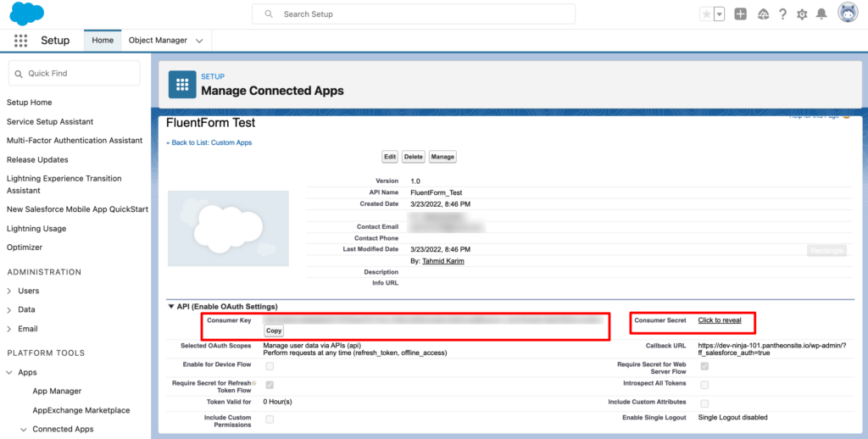Open the Object Manager tab dropdown chevron
868x439 pixels.
(x=199, y=41)
